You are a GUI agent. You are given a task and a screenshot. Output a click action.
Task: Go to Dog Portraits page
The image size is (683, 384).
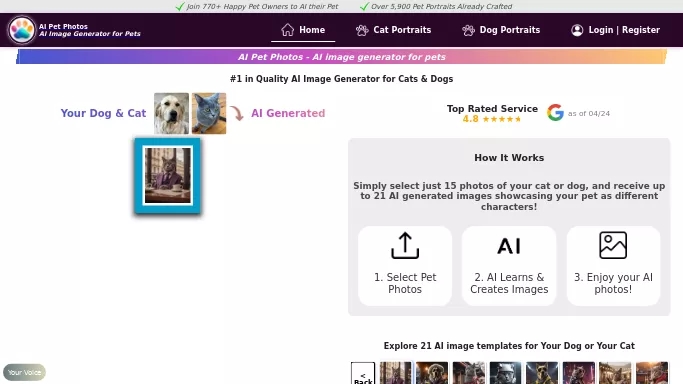point(501,30)
